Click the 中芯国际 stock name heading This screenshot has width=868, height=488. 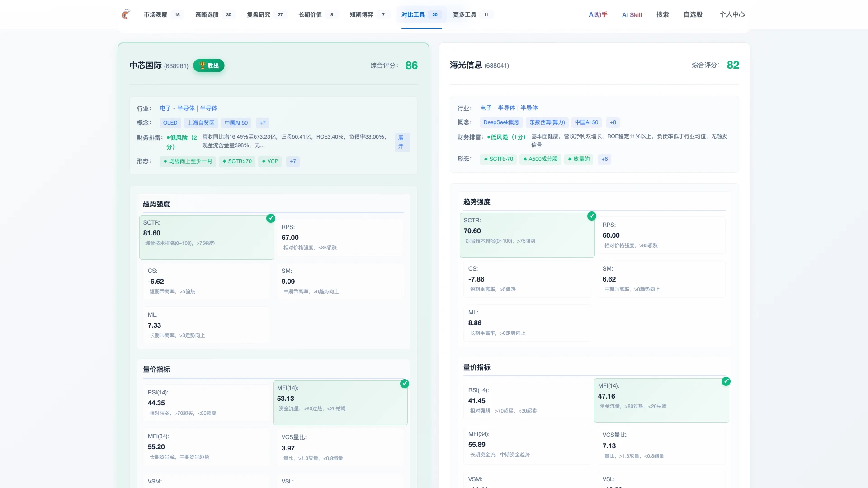coord(146,66)
